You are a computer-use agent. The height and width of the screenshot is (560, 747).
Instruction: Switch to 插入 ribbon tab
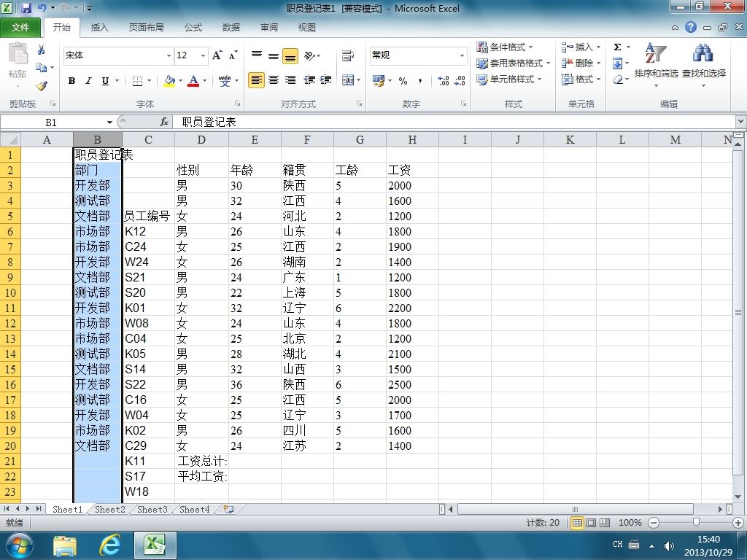tap(99, 27)
